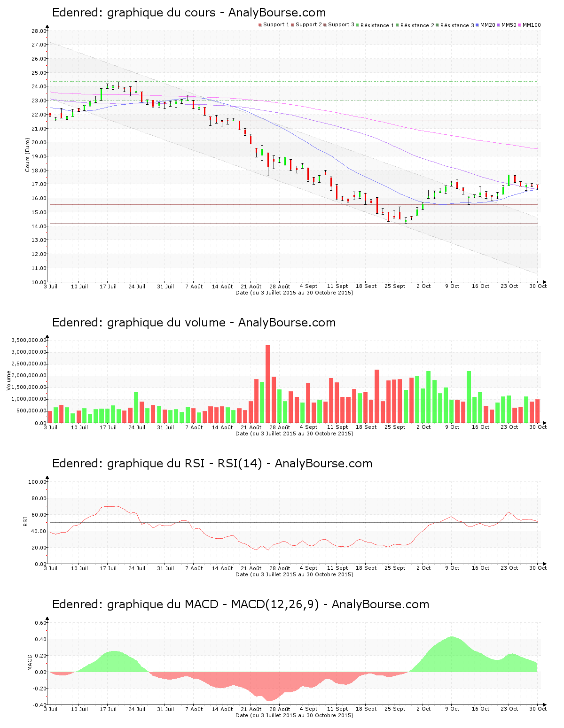The image size is (564, 728).
Task: Click '30 Oct' date on price chart
Action: [x=538, y=286]
